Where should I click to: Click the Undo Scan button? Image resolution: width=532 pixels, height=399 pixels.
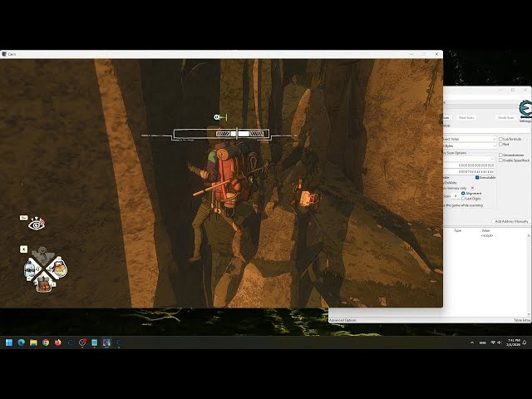[x=505, y=118]
